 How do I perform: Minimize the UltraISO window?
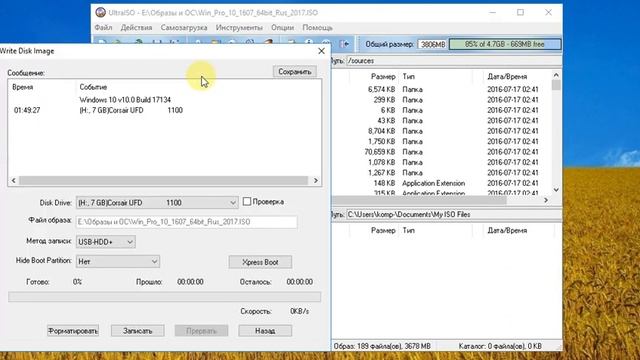(493, 13)
